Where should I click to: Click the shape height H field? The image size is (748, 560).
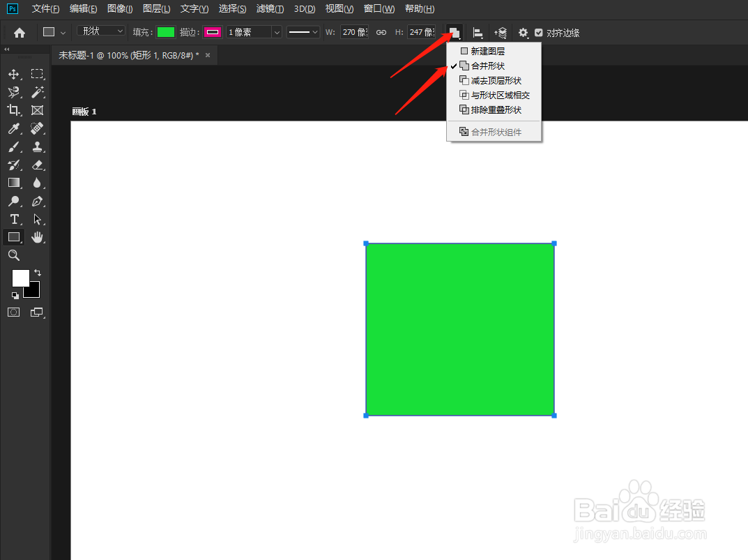point(422,33)
